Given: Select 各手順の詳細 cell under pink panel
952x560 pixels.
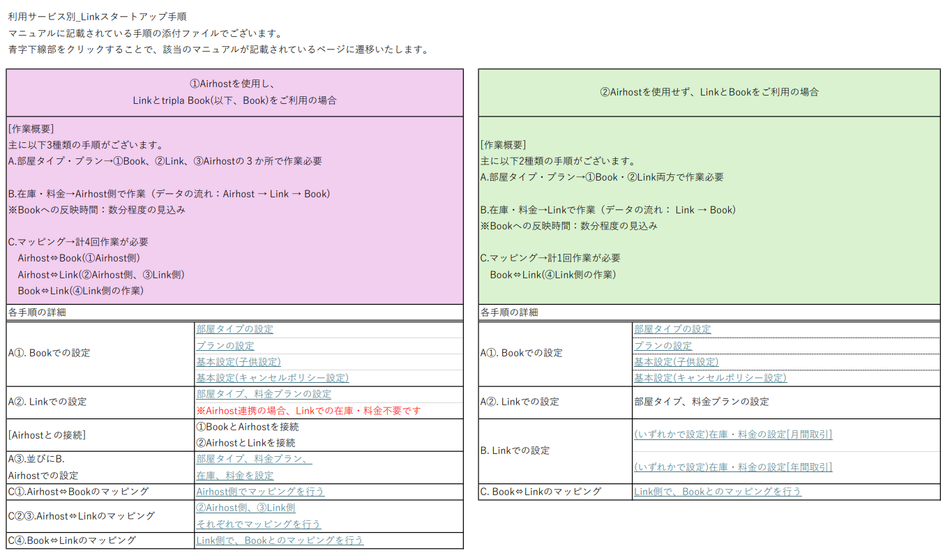Looking at the screenshot, I should point(235,312).
